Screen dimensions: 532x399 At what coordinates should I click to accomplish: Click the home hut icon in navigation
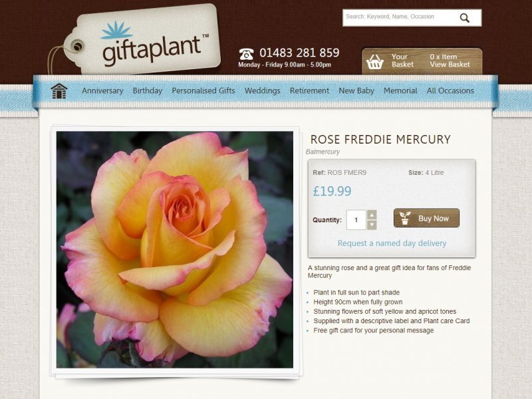(x=59, y=91)
